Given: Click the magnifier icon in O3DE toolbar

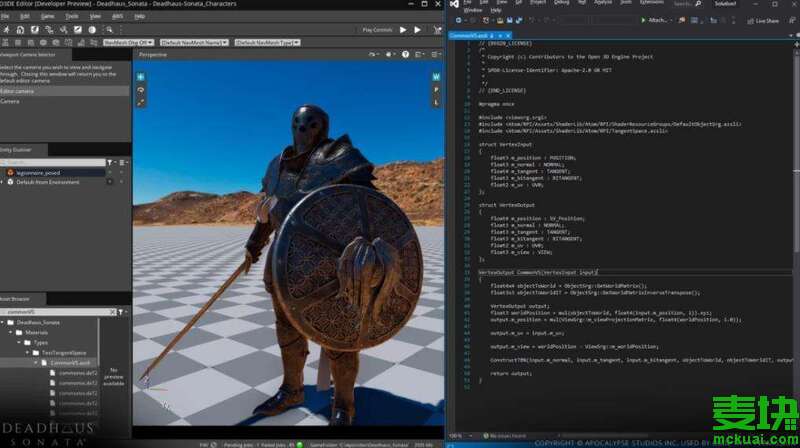Looking at the screenshot, I should pos(109,30).
